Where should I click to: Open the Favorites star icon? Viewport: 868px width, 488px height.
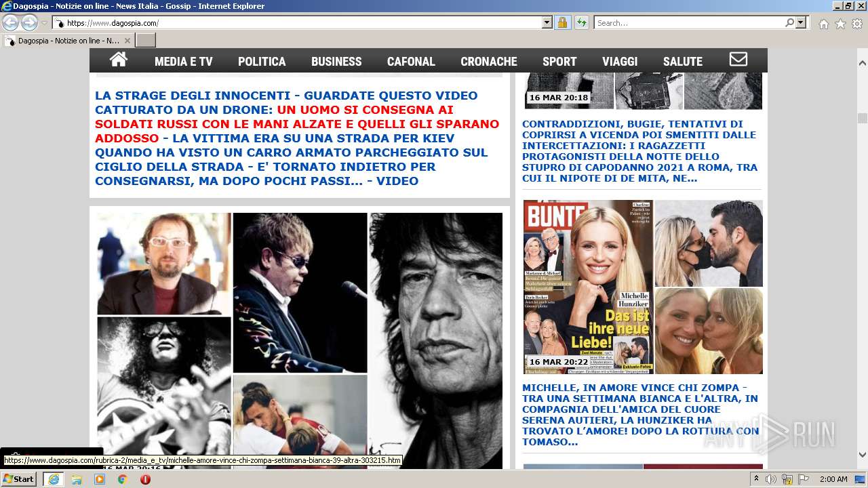[840, 24]
